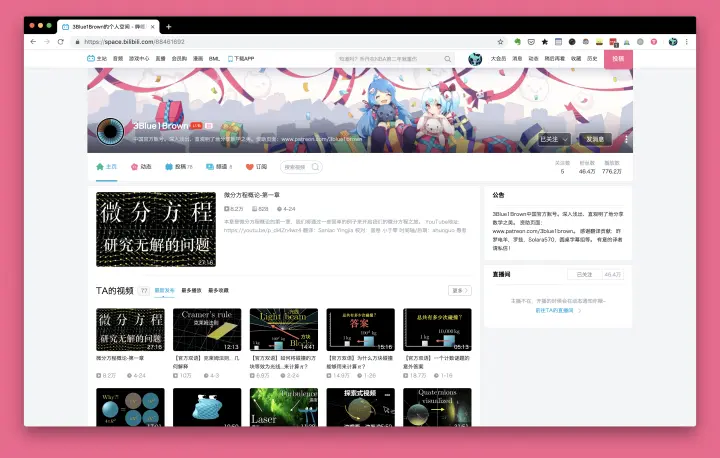Click the red extension icon with badge

613,42
